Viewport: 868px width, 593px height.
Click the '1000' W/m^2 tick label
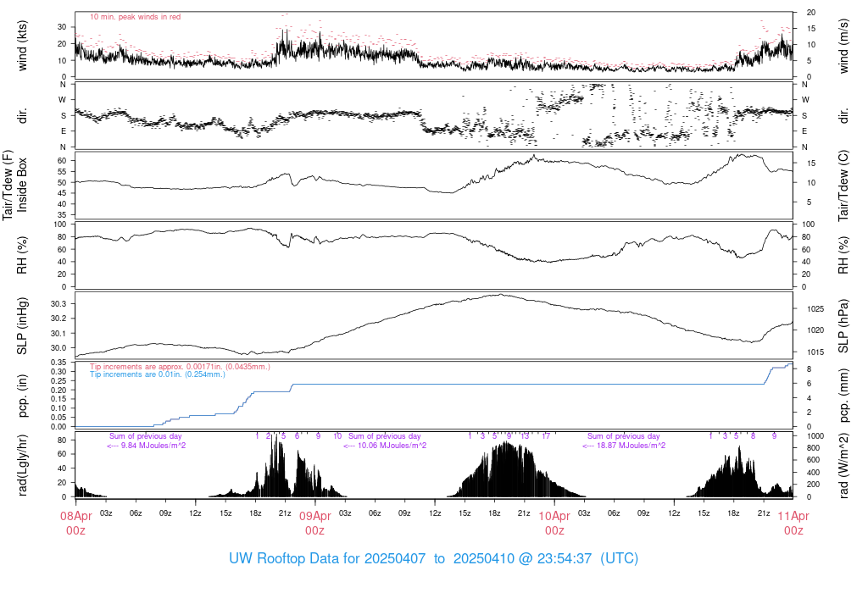[815, 436]
